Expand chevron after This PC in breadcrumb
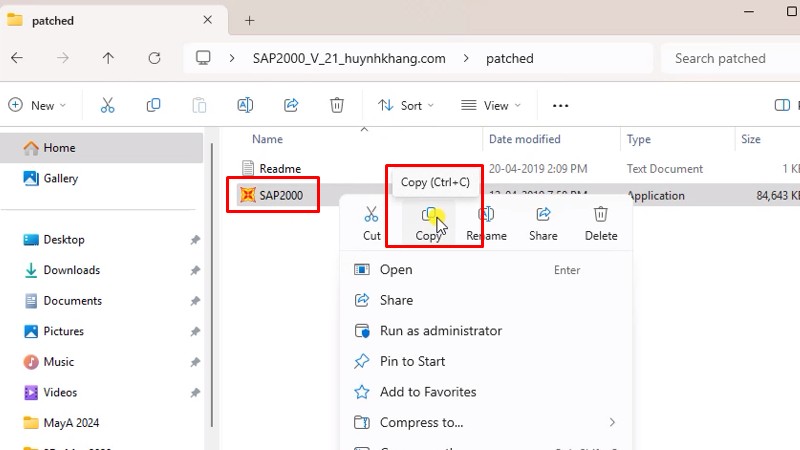The image size is (800, 450). pos(232,58)
